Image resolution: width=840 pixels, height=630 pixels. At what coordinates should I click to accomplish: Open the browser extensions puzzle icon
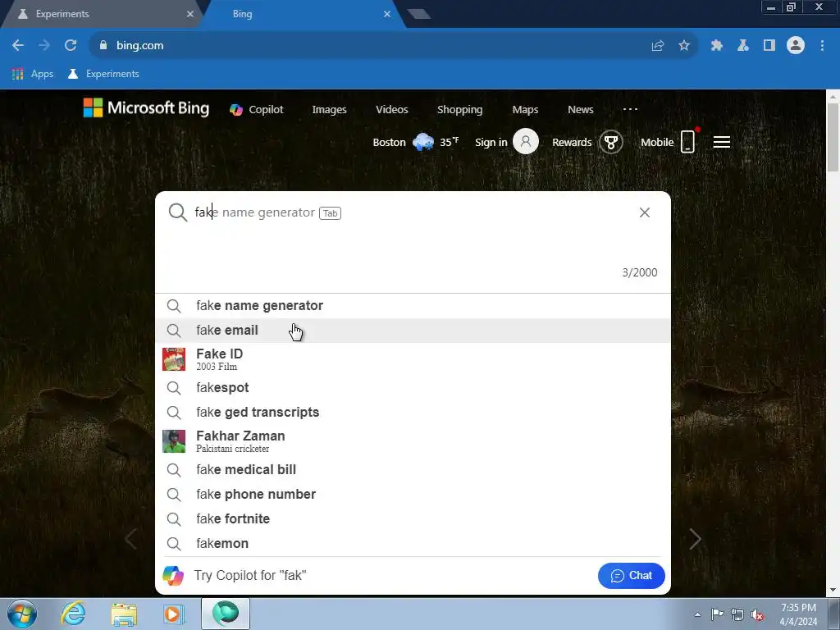point(717,46)
